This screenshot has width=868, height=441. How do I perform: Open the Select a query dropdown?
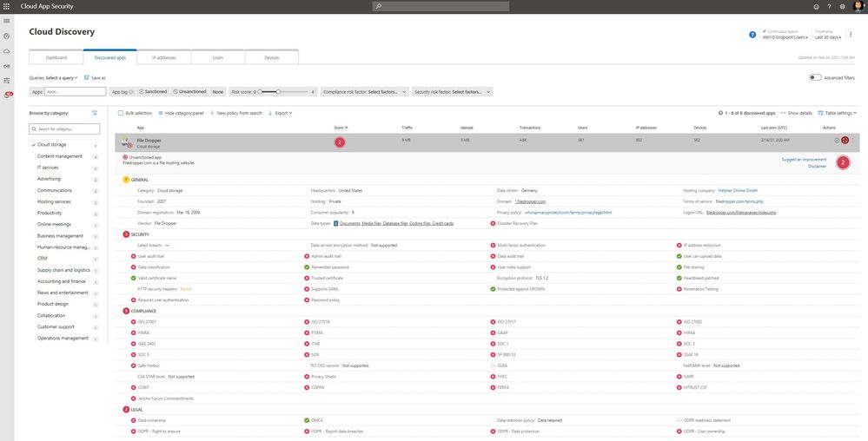(62, 78)
